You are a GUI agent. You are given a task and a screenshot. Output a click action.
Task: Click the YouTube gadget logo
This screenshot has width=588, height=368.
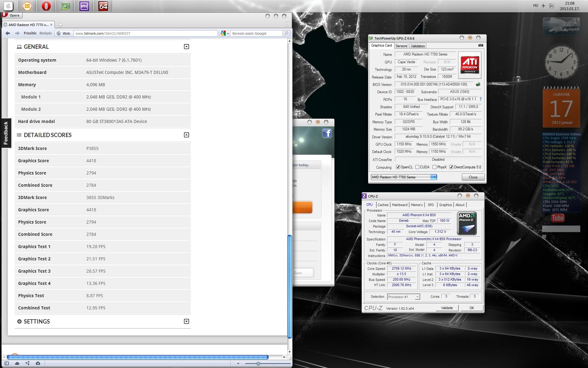pyautogui.click(x=554, y=218)
